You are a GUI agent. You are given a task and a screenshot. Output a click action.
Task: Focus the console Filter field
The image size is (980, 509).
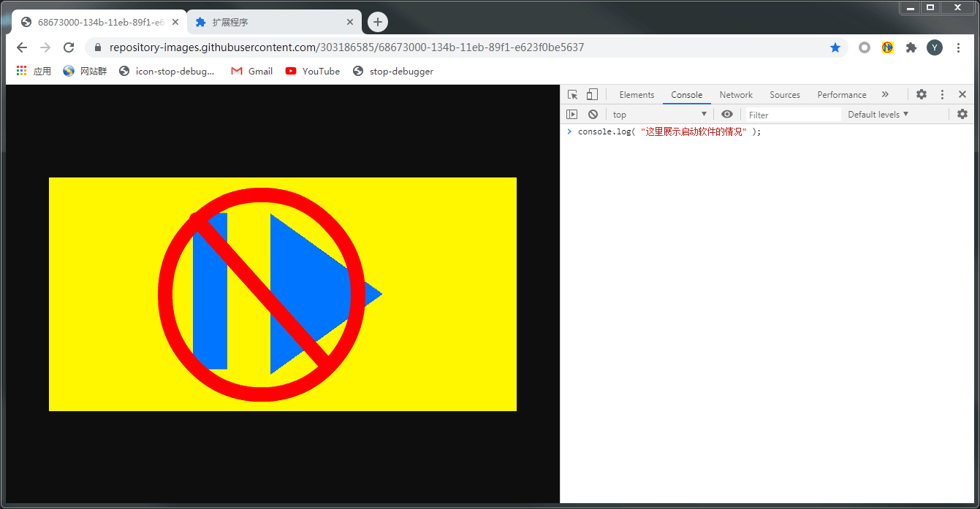pos(793,115)
